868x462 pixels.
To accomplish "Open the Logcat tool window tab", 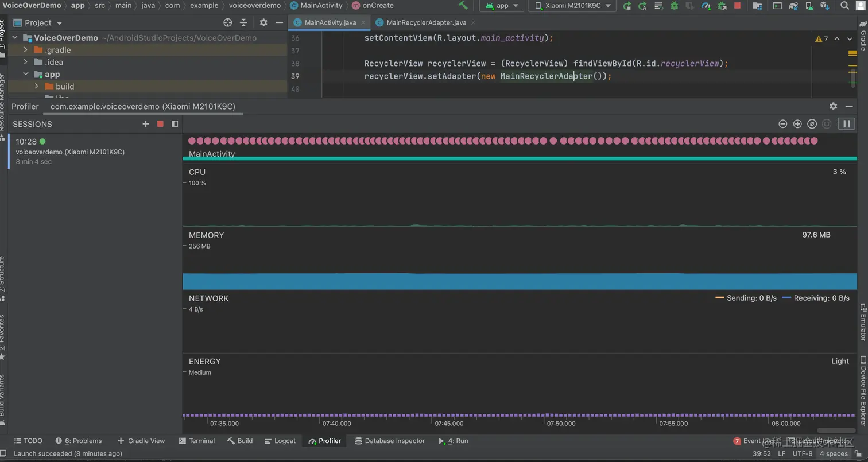I will tap(281, 441).
